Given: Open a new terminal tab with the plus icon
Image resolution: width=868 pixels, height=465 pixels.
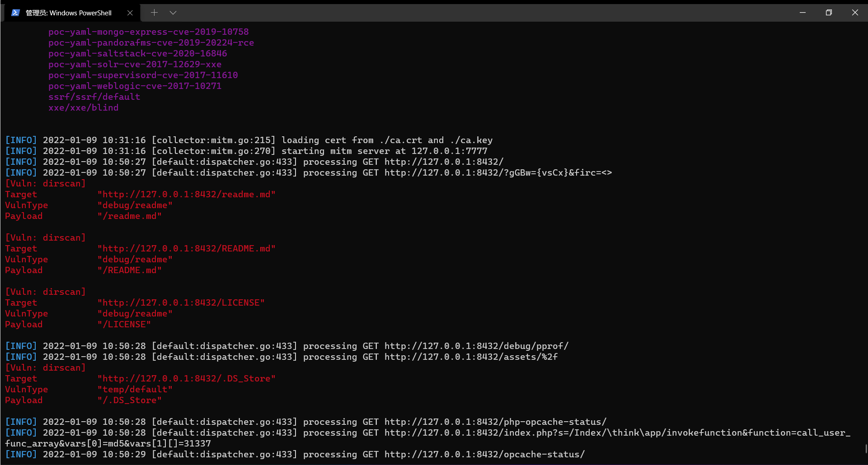Looking at the screenshot, I should pyautogui.click(x=154, y=13).
